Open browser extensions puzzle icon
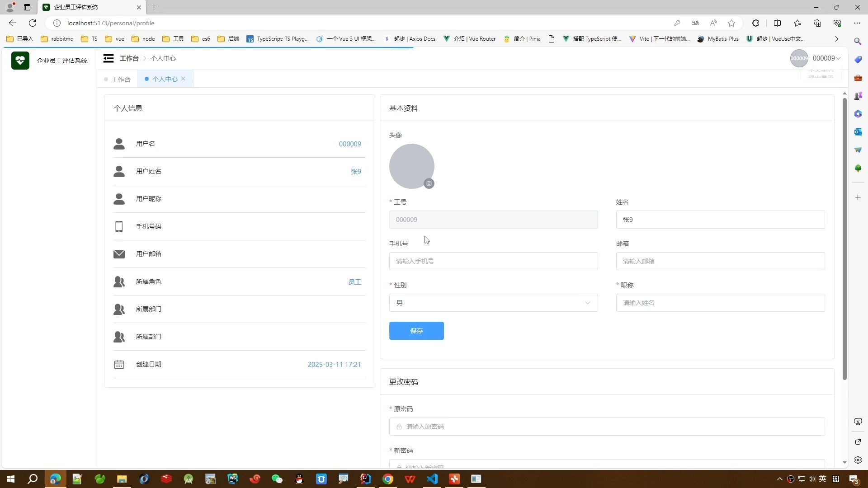The image size is (868, 488). [x=755, y=23]
